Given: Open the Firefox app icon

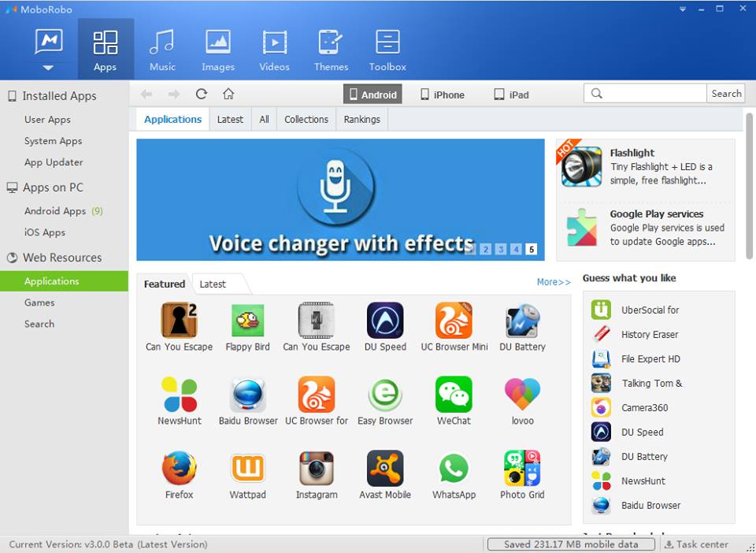Looking at the screenshot, I should (179, 469).
